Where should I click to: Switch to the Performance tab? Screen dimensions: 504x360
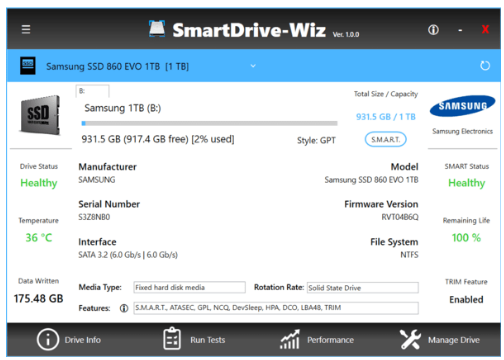(317, 340)
